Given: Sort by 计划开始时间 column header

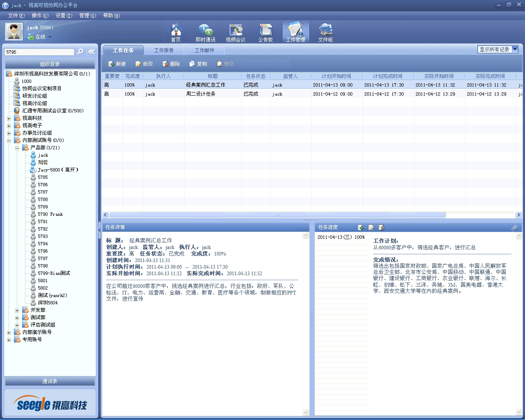Looking at the screenshot, I should click(x=336, y=76).
